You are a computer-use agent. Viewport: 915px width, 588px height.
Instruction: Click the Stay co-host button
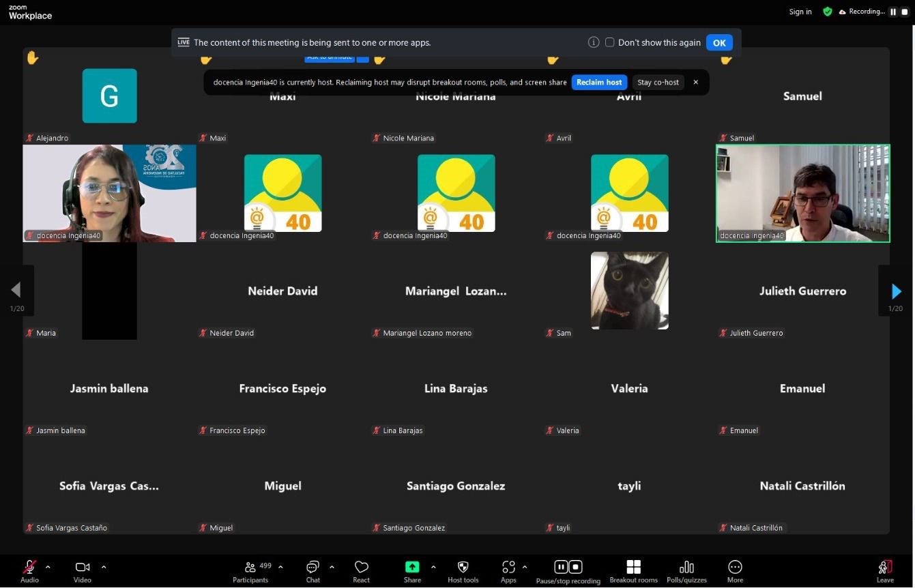658,83
